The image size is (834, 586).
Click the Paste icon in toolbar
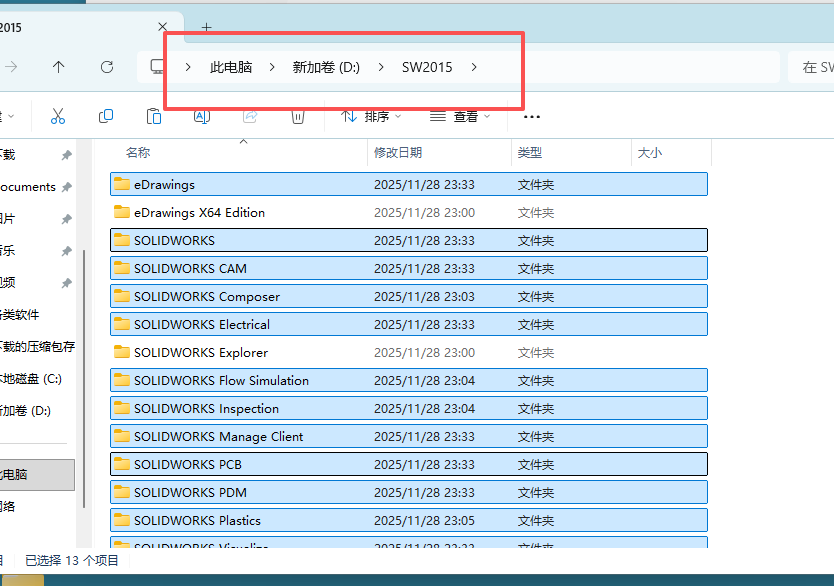(x=153, y=116)
